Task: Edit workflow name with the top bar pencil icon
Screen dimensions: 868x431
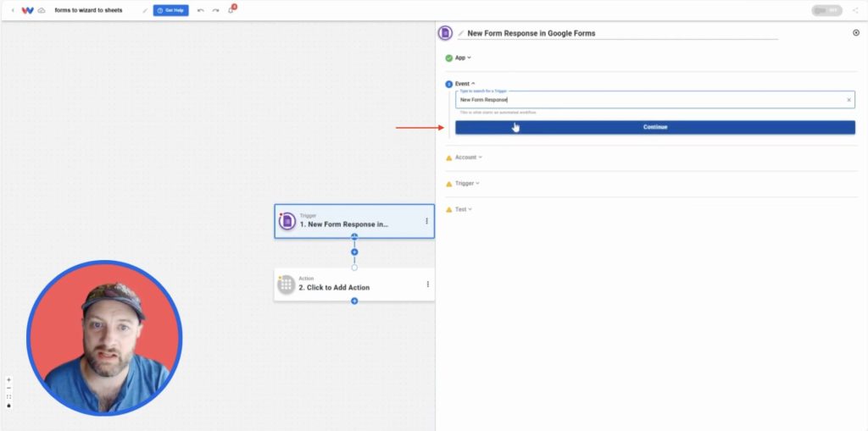Action: 145,10
